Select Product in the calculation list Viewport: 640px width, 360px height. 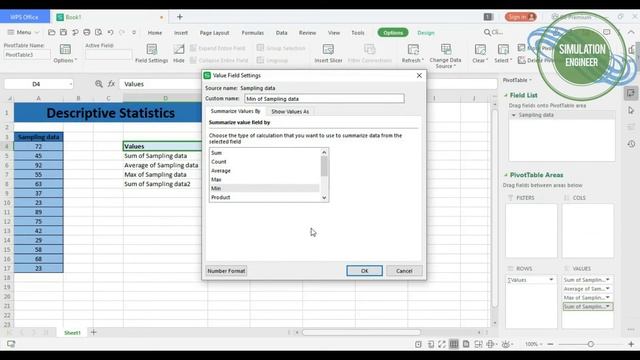pyautogui.click(x=264, y=197)
